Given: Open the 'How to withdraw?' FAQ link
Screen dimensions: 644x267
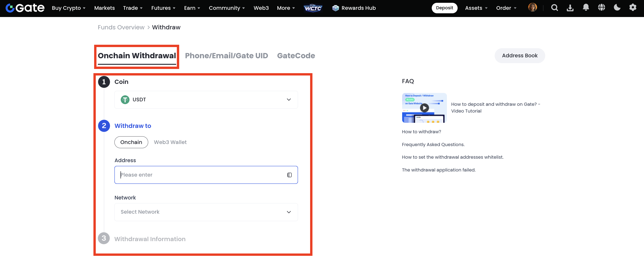Looking at the screenshot, I should 421,131.
